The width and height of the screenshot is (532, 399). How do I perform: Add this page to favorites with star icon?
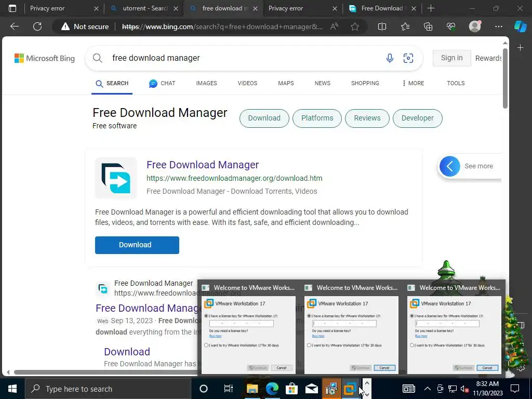tap(355, 26)
